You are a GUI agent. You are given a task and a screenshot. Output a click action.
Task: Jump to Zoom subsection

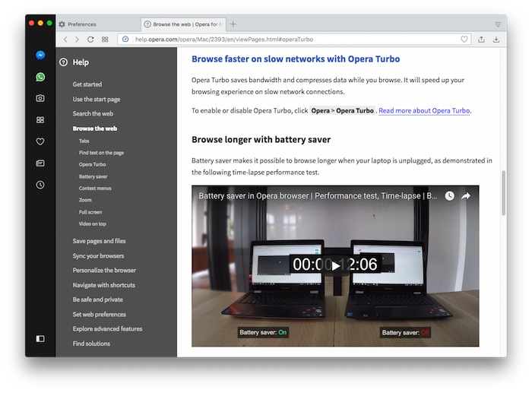pos(85,200)
